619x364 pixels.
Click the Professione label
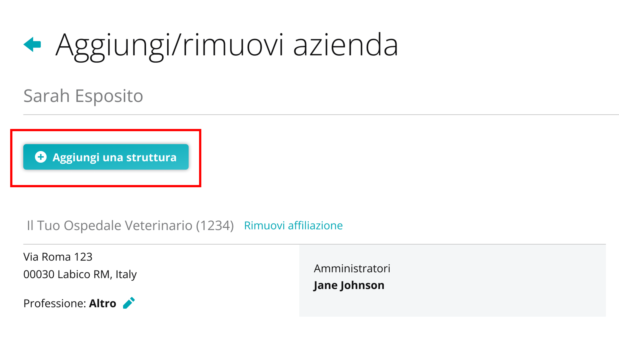point(54,303)
